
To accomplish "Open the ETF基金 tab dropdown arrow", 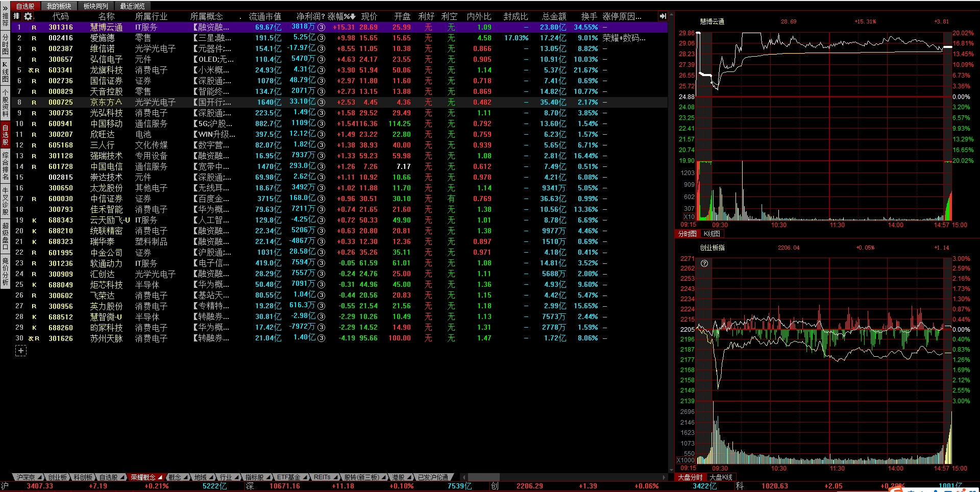I will [305, 477].
